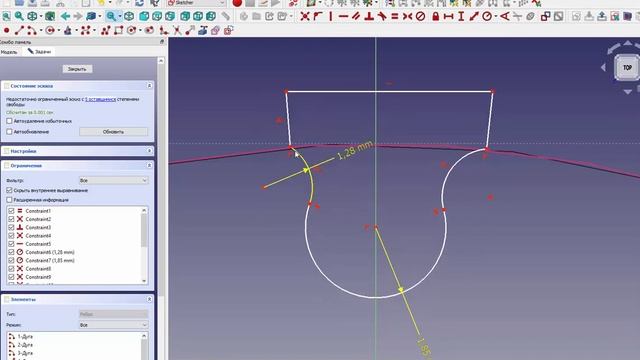Click the Close sketch button
640x360 pixels.
click(77, 69)
